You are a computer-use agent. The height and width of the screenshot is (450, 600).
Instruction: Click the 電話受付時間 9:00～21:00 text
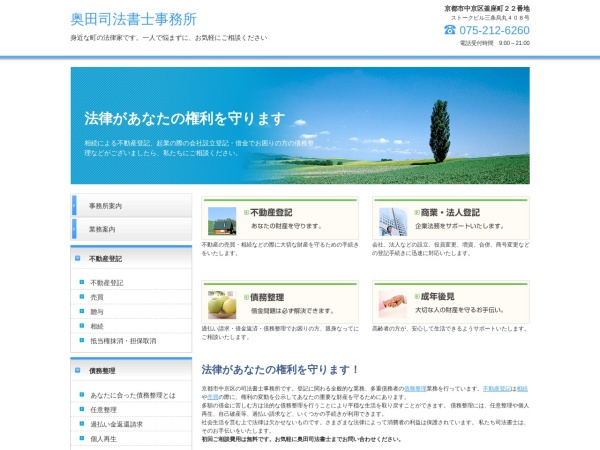point(495,43)
